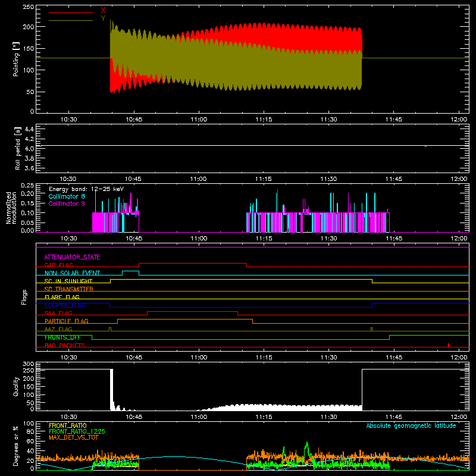Click the olive legend line for Y
476x476 pixels.
pos(71,20)
